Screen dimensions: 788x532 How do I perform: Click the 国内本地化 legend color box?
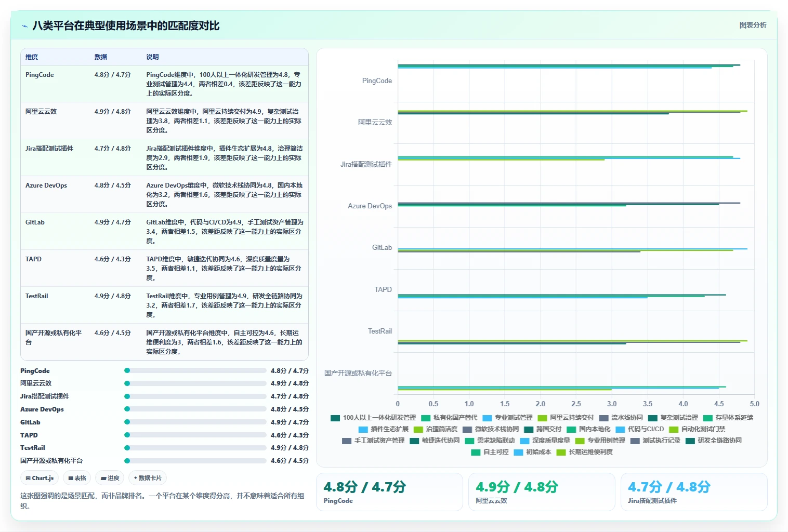click(x=571, y=429)
